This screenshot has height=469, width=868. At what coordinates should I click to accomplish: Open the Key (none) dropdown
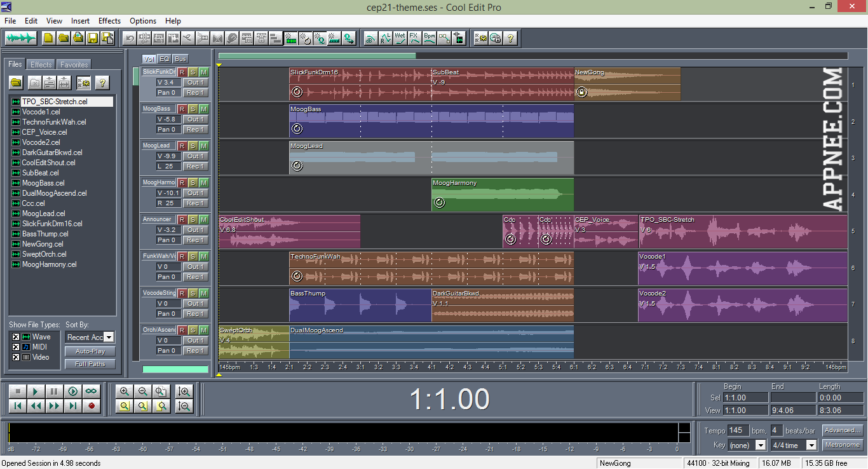pyautogui.click(x=760, y=445)
